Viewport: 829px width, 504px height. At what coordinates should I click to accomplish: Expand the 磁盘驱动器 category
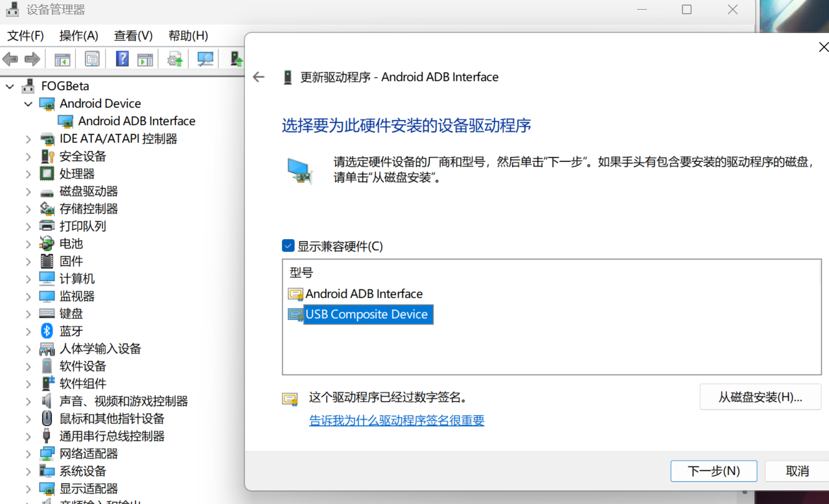pos(28,191)
